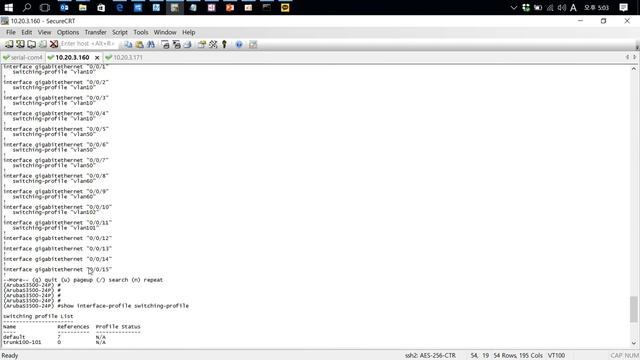Click the terminal scrollbar down arrow
The height and width of the screenshot is (360, 640).
[x=633, y=343]
